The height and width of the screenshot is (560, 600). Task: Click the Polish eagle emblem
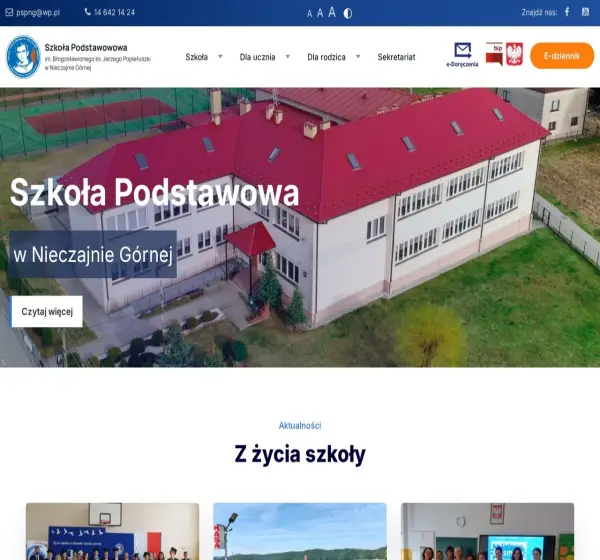[514, 54]
